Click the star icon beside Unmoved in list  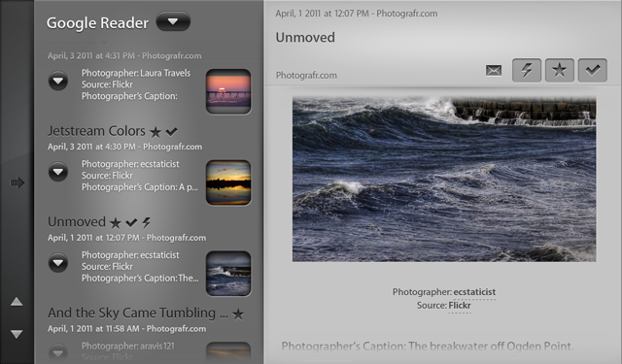pos(115,223)
